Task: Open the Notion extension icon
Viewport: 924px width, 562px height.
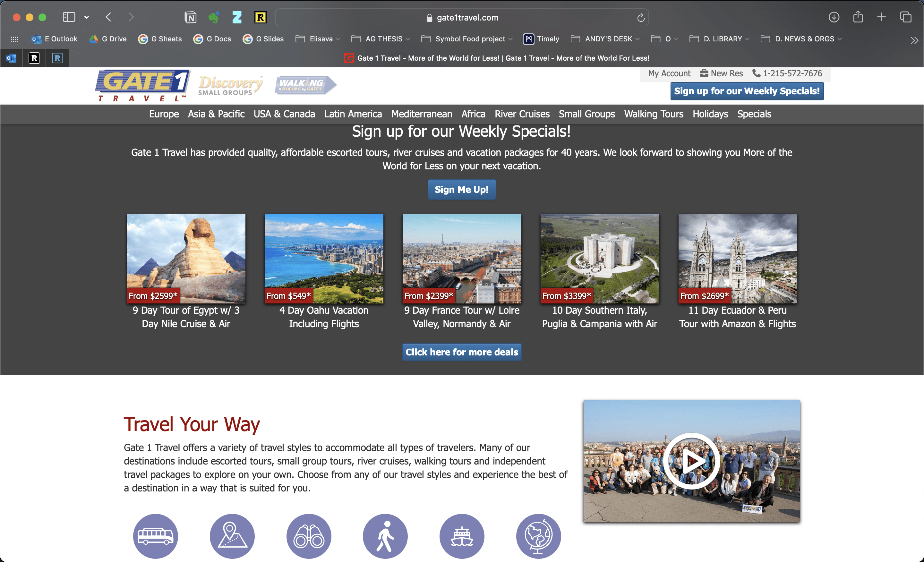Action: coord(191,17)
